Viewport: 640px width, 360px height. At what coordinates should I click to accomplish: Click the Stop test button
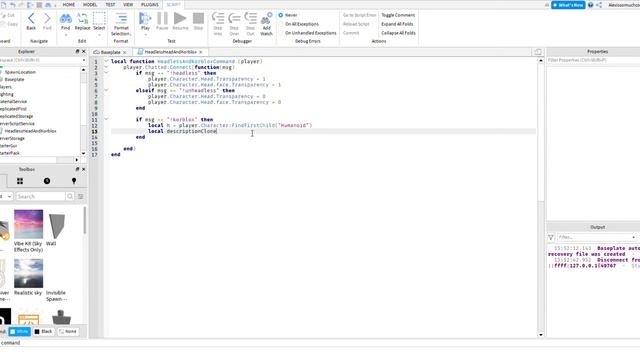(x=198, y=21)
